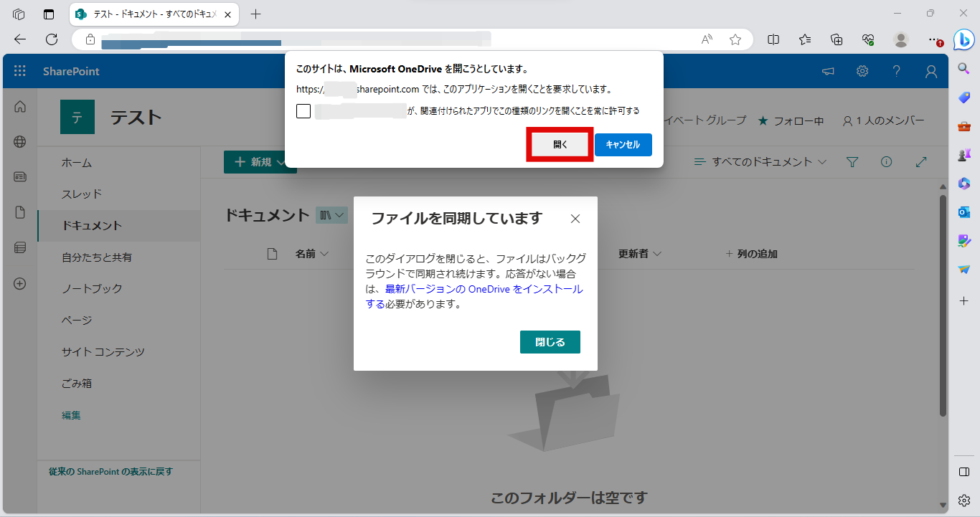Expand the すべてのドキュメント view dropdown

click(x=760, y=162)
